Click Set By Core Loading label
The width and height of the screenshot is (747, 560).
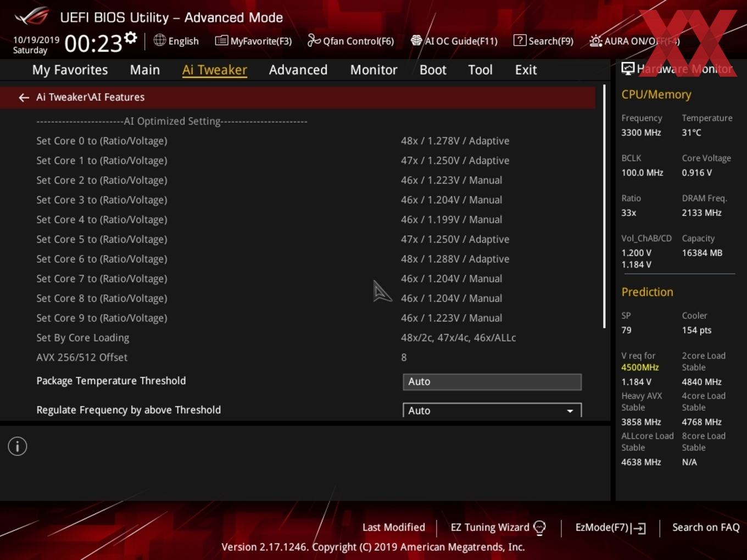tap(83, 338)
